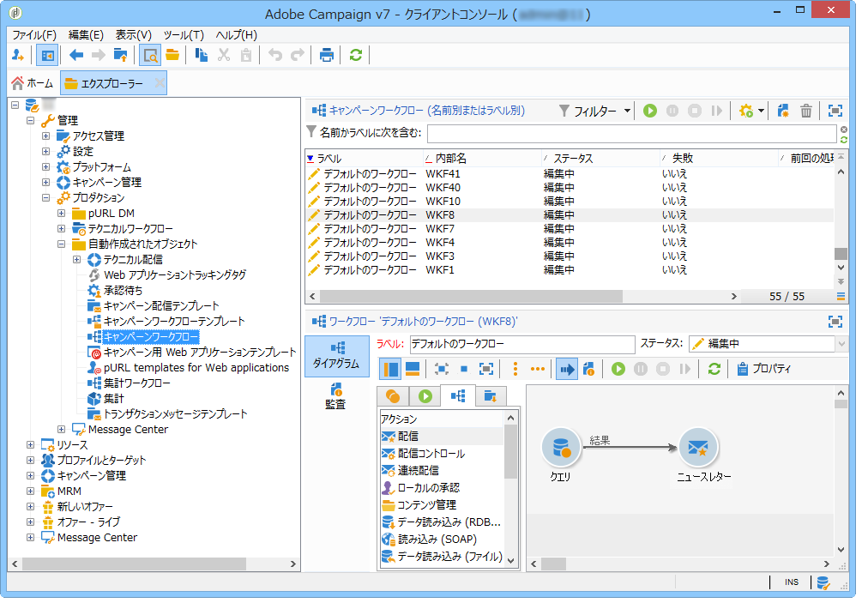This screenshot has height=609, width=868.
Task: Click the back arrow in main toolbar
Action: [75, 55]
